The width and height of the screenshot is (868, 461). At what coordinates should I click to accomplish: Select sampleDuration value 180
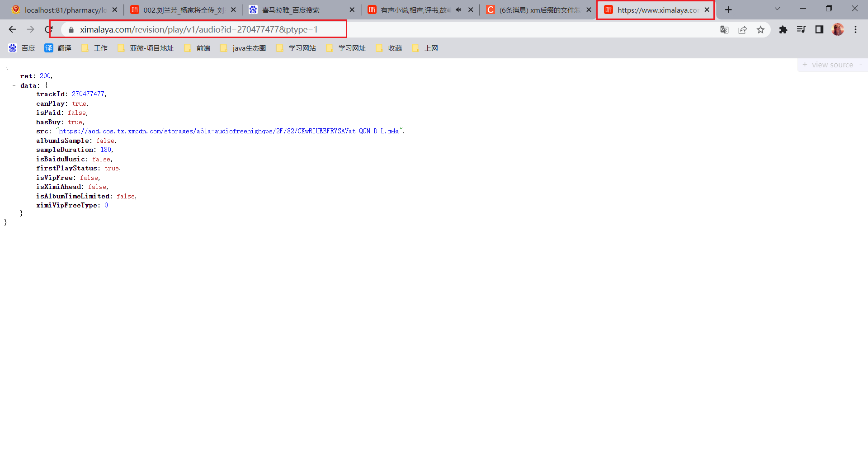coord(106,150)
